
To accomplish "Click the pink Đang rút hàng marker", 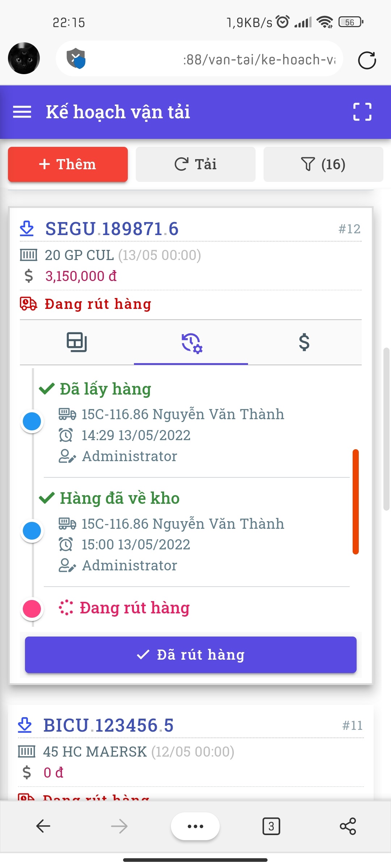I will [x=32, y=609].
